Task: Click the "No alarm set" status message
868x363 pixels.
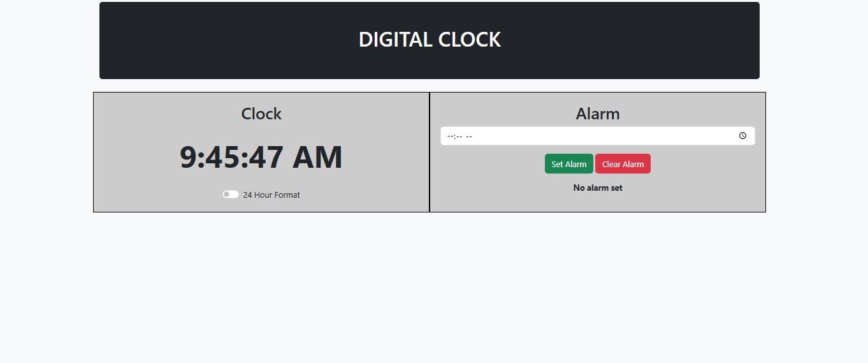Action: point(598,188)
